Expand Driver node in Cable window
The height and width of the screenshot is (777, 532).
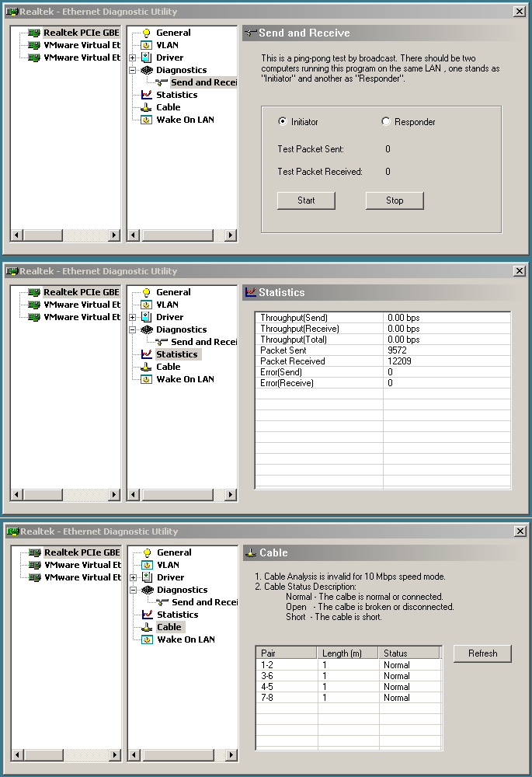pyautogui.click(x=134, y=578)
